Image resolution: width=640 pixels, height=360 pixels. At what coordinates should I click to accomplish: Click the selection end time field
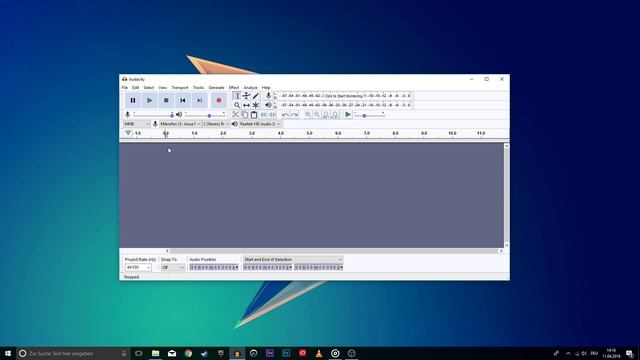pyautogui.click(x=319, y=267)
